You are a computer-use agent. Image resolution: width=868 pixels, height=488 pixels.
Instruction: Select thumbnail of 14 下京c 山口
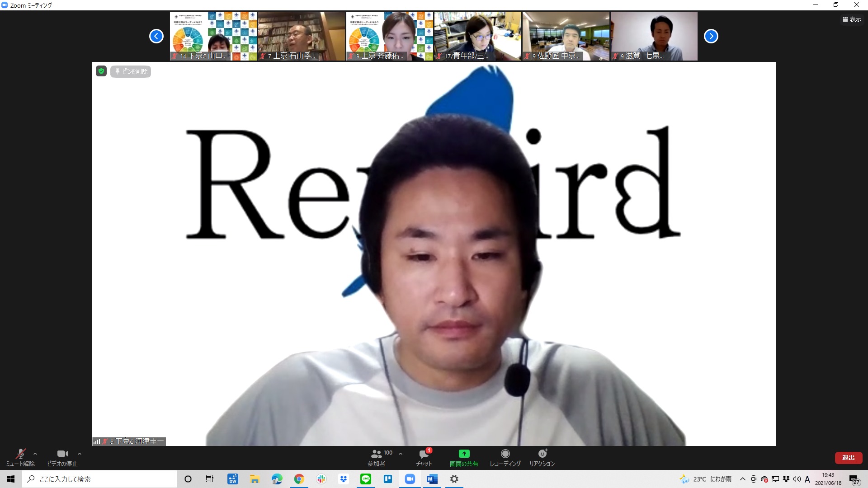213,36
